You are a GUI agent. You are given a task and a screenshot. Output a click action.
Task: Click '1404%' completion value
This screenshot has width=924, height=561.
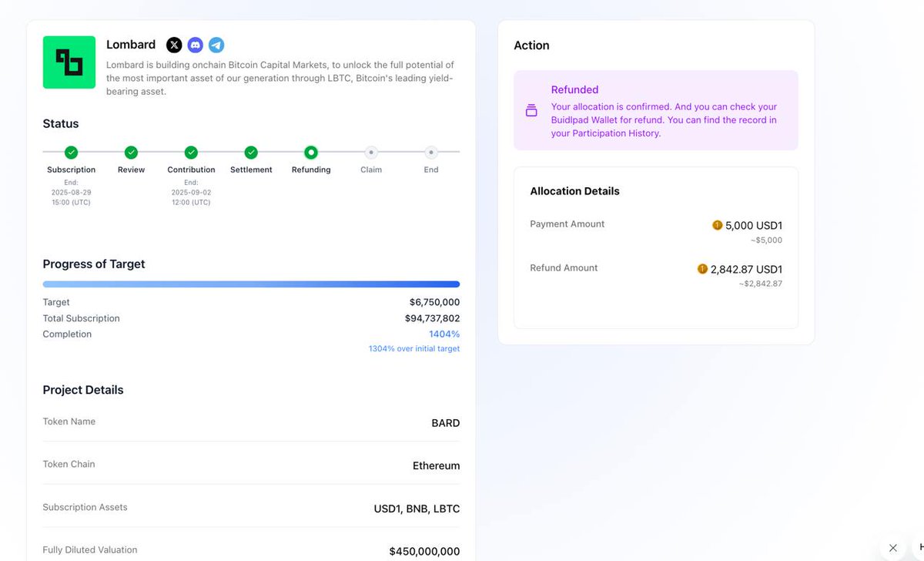444,334
